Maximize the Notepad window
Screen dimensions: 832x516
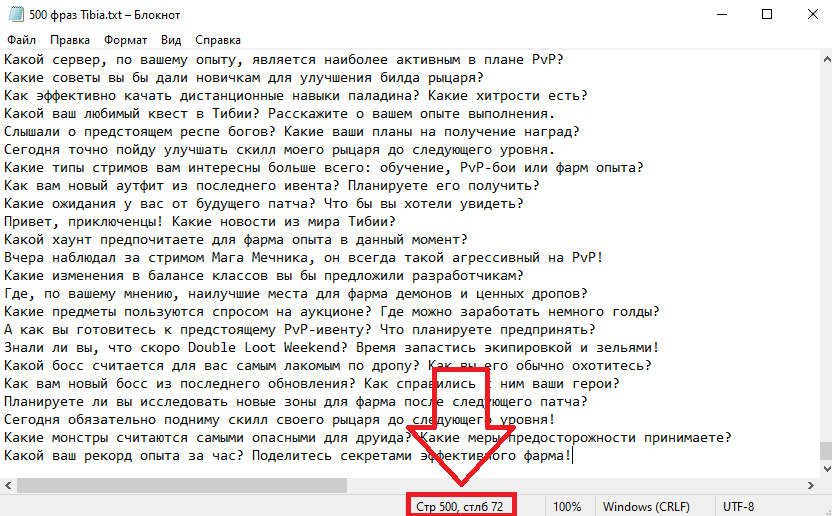click(x=767, y=14)
